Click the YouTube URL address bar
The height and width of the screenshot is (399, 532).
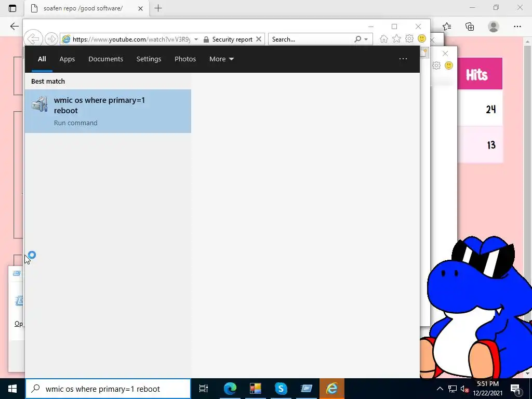[131, 39]
